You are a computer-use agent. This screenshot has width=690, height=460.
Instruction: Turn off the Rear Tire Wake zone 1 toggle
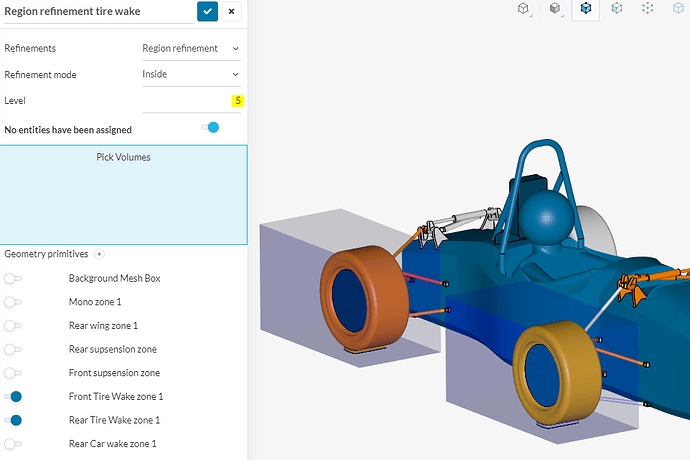[x=14, y=420]
